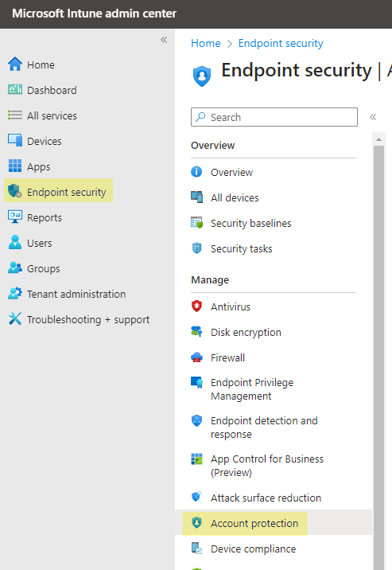Open the Disk encryption icon

coord(196,331)
